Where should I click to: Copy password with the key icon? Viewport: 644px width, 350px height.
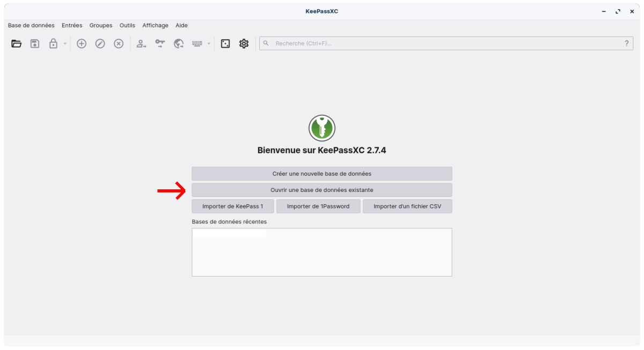(x=160, y=44)
